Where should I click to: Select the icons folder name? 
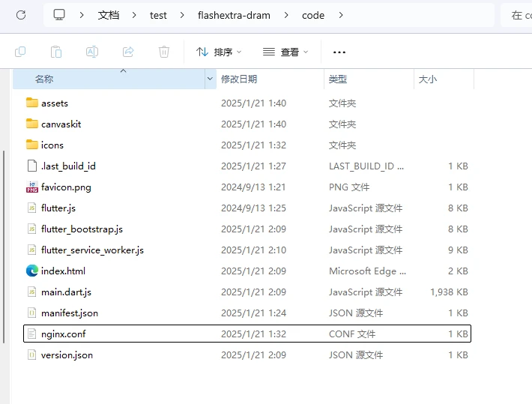52,145
